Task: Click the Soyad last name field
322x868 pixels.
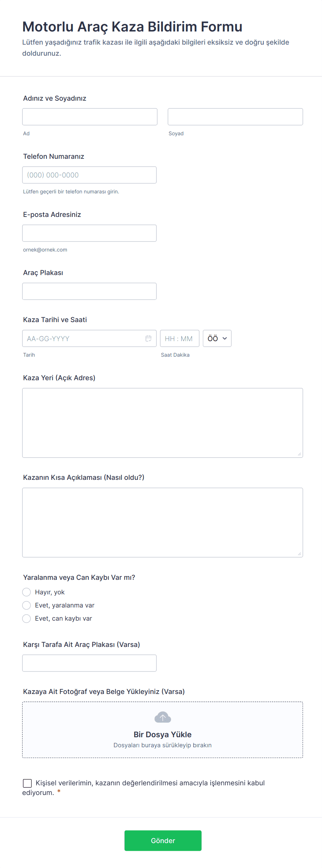Action: click(235, 117)
